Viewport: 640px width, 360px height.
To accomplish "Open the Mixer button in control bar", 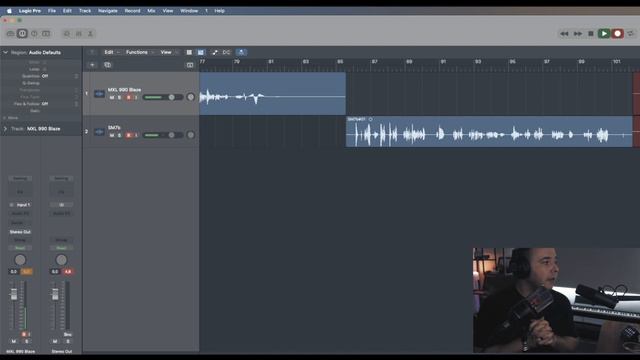I will click(79, 33).
